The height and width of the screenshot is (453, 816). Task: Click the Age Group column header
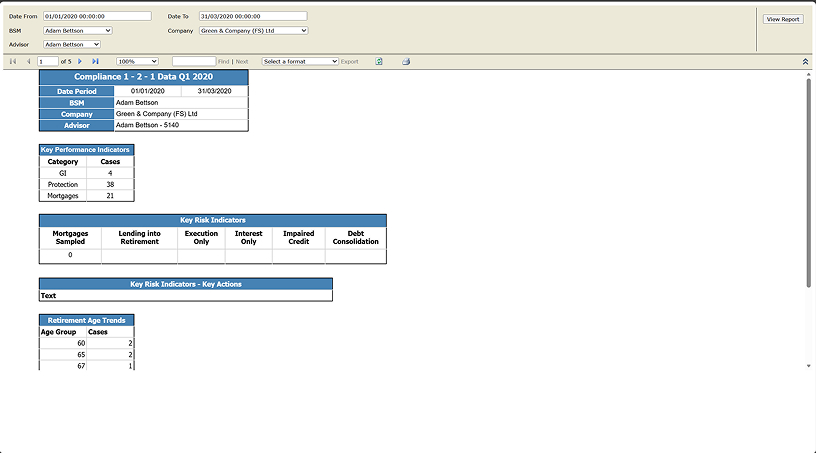[x=63, y=332]
